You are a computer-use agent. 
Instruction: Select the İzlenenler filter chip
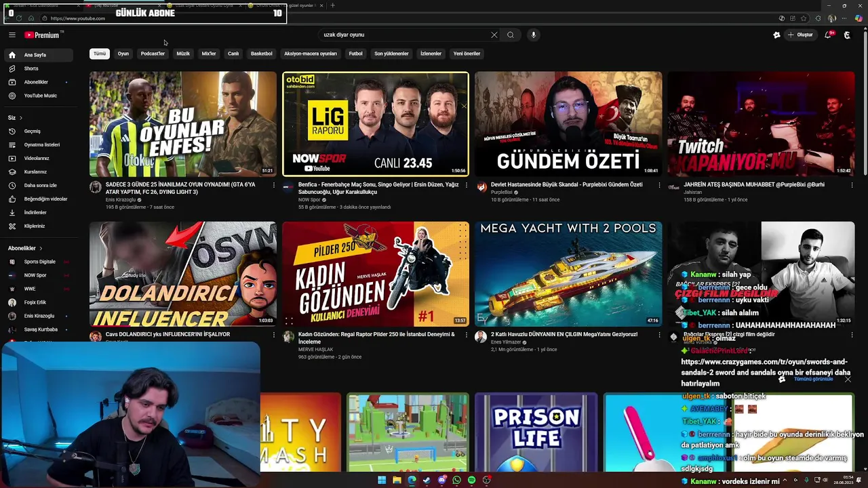(431, 54)
